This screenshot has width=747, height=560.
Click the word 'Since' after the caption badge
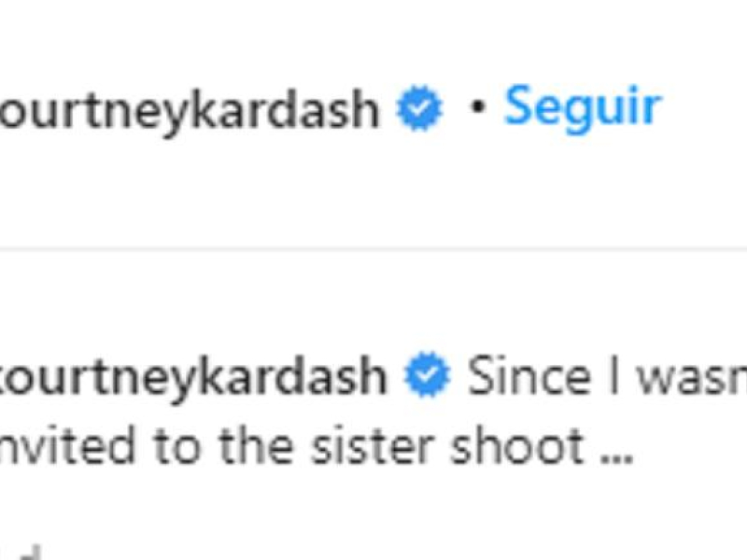tap(529, 377)
